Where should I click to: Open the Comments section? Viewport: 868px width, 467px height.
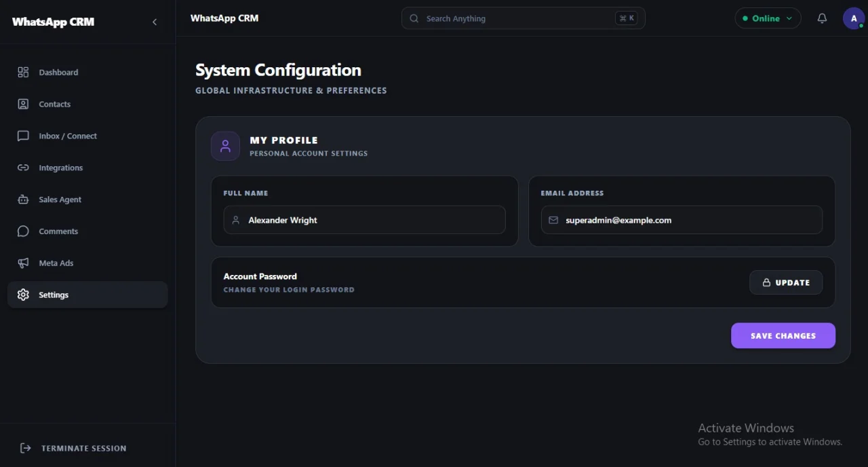87,231
